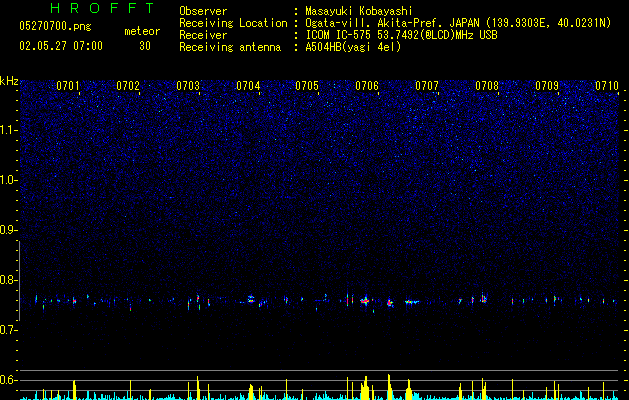The width and height of the screenshot is (629, 400).
Task: Click the 0.8 frequency axis label
Action: [x=8, y=280]
